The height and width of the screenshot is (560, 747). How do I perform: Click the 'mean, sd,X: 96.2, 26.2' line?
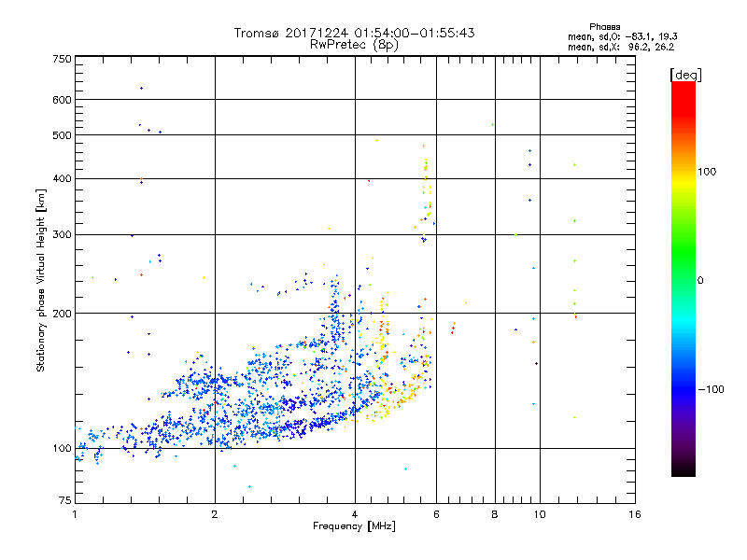tap(621, 47)
